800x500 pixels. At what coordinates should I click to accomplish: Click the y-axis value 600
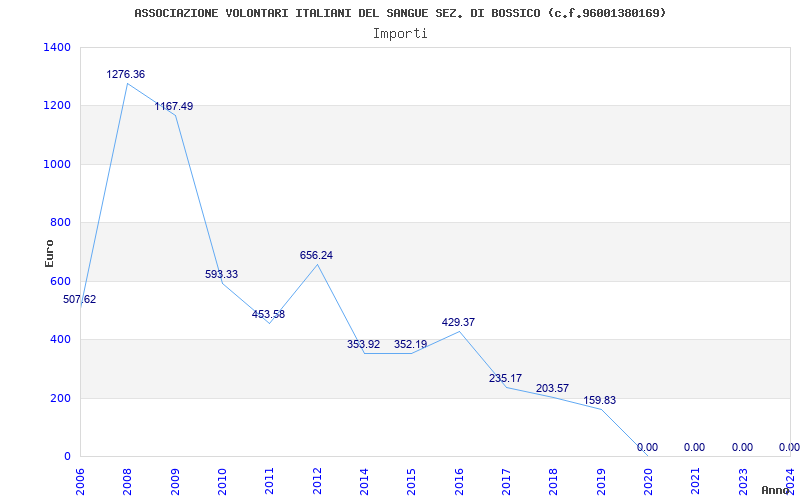(60, 281)
